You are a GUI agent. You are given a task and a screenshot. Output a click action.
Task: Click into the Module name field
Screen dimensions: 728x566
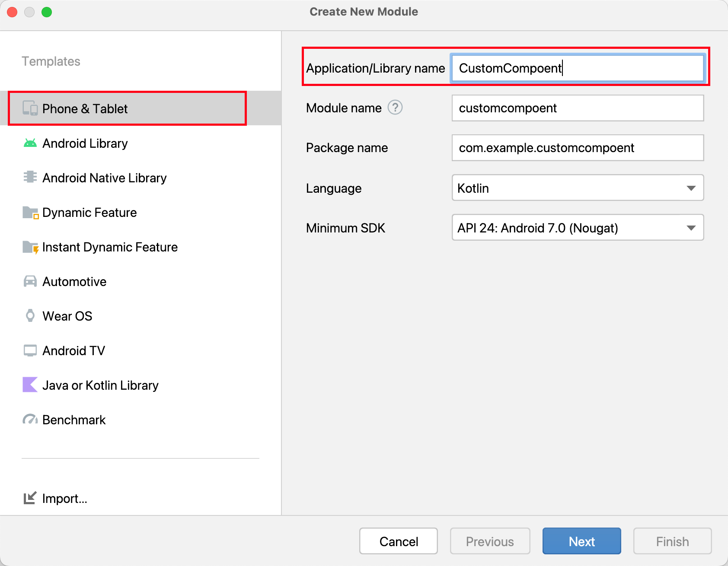578,108
